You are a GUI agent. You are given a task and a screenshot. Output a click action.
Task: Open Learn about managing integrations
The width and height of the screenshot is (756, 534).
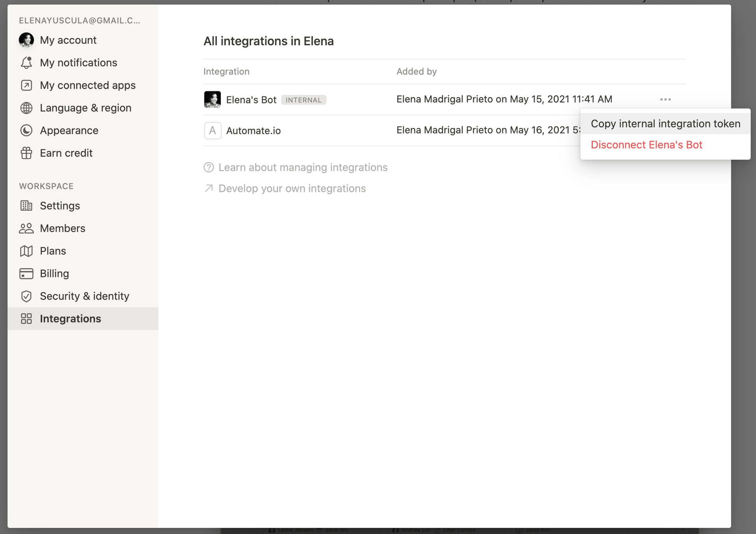click(303, 167)
